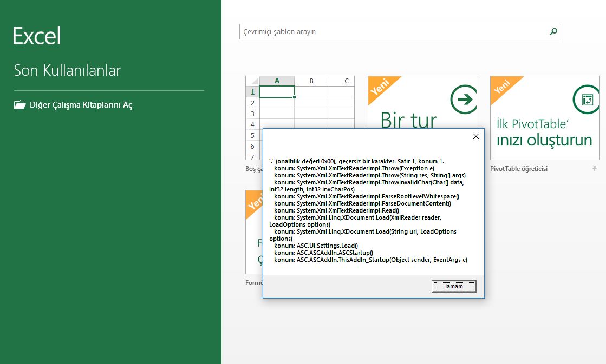Click the Excel title in sidebar
Viewport: 606px width, 364px height.
coord(37,36)
